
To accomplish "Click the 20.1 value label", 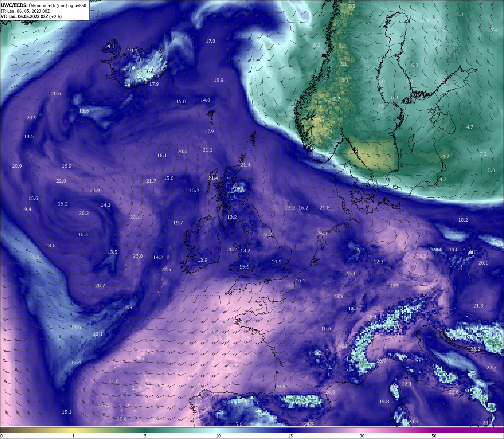I will [483, 263].
